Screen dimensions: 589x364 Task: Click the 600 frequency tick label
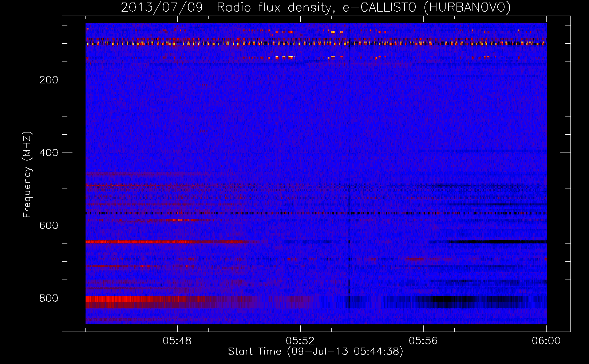49,226
